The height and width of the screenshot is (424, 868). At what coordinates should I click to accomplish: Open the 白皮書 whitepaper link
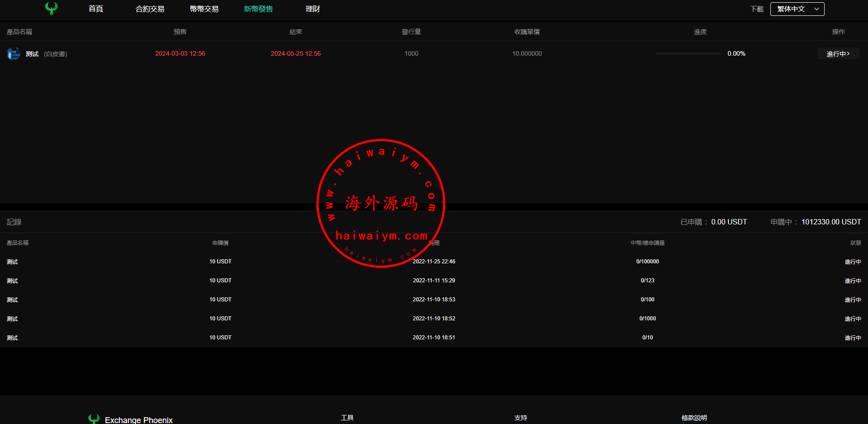point(56,54)
